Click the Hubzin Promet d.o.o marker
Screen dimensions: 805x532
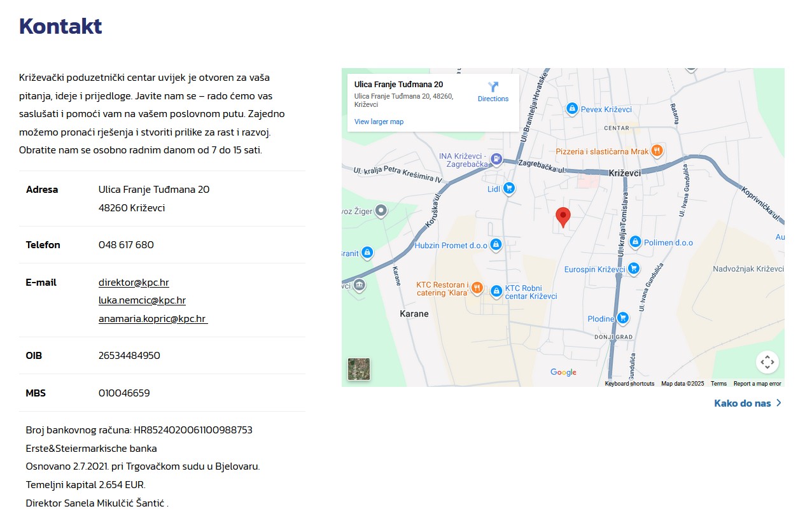pyautogui.click(x=496, y=244)
